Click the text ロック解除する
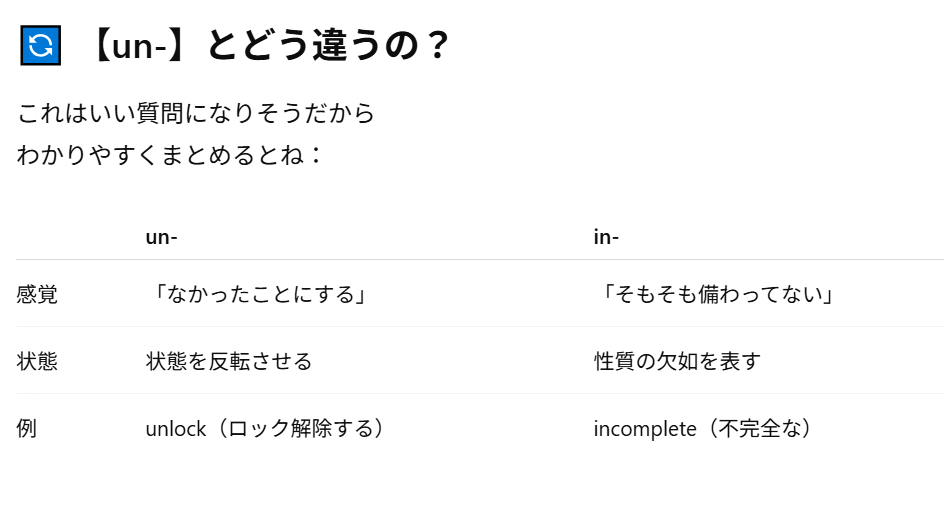 pos(300,429)
